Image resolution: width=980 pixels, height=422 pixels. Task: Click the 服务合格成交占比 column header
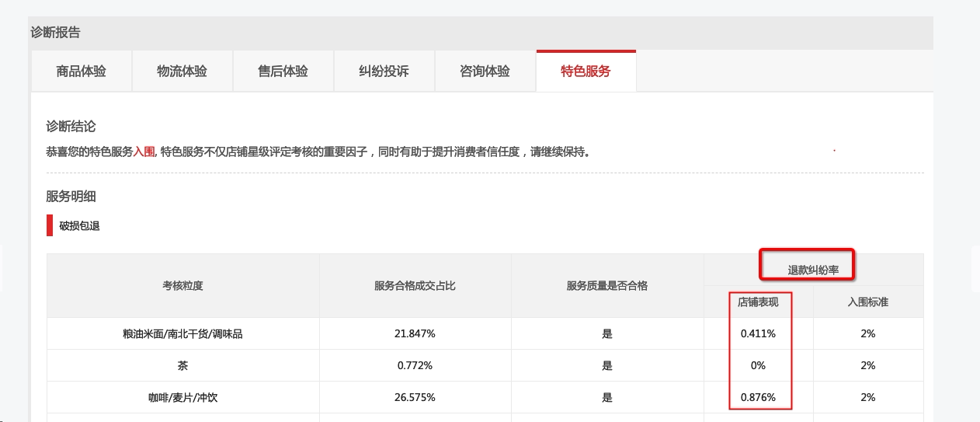coord(415,286)
